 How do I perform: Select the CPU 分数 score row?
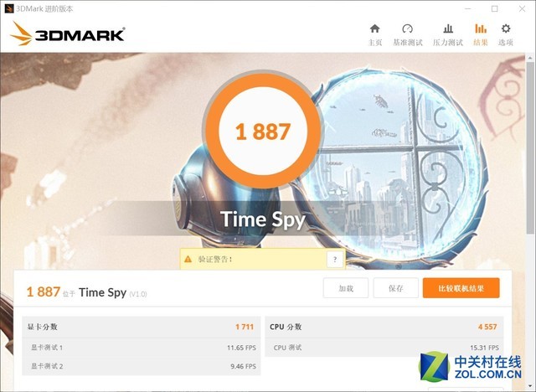tap(384, 327)
